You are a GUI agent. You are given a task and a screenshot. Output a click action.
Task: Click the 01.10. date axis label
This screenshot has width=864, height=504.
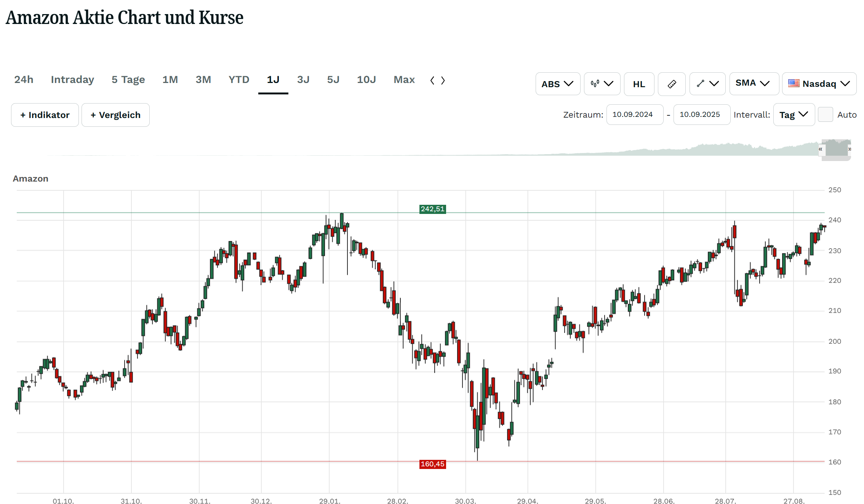pos(63,501)
